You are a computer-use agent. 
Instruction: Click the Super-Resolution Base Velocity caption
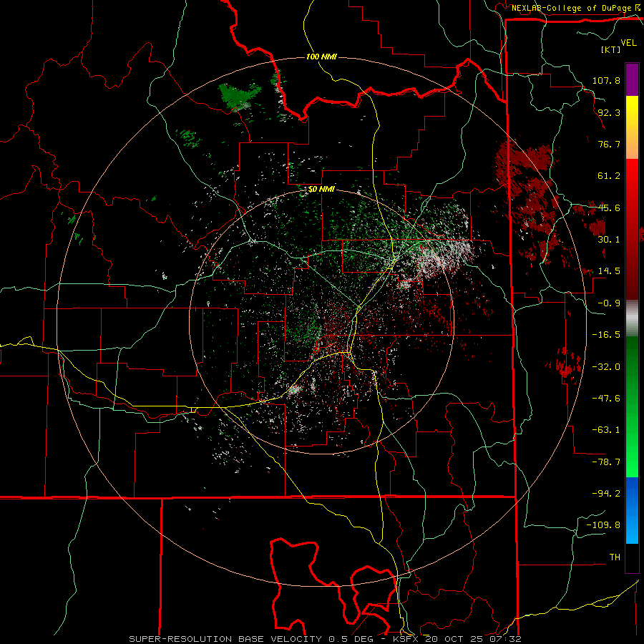tap(326, 639)
